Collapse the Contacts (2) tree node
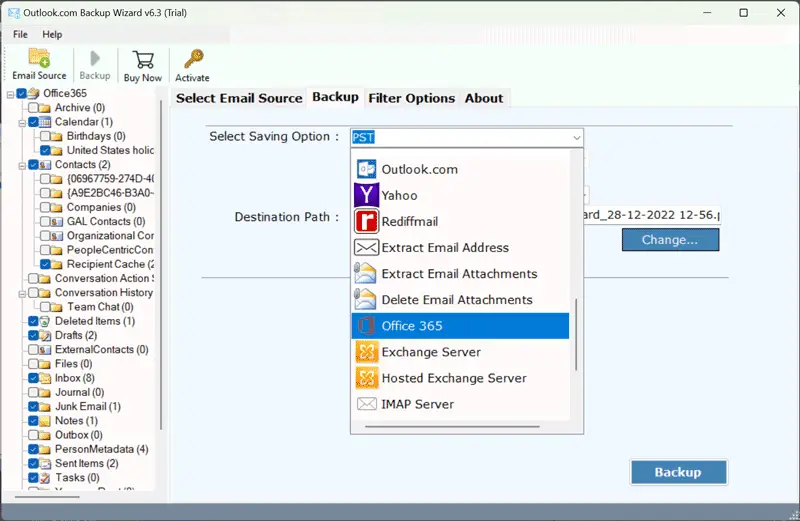The height and width of the screenshot is (521, 800). point(21,165)
